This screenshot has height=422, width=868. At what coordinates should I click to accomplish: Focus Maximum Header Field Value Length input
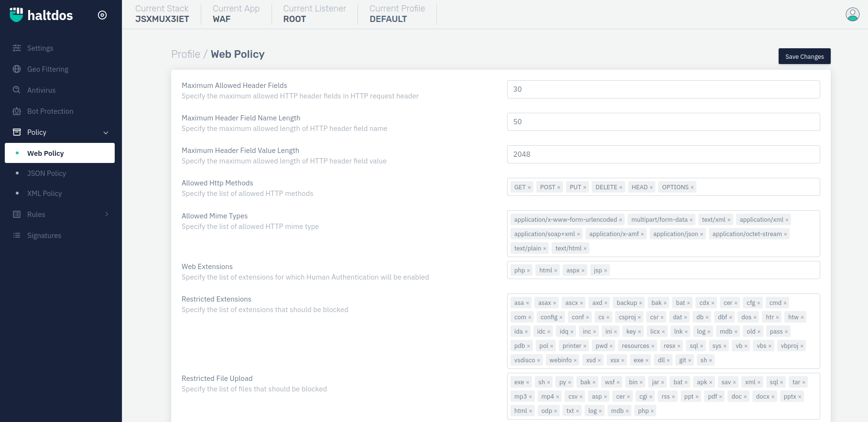(663, 154)
